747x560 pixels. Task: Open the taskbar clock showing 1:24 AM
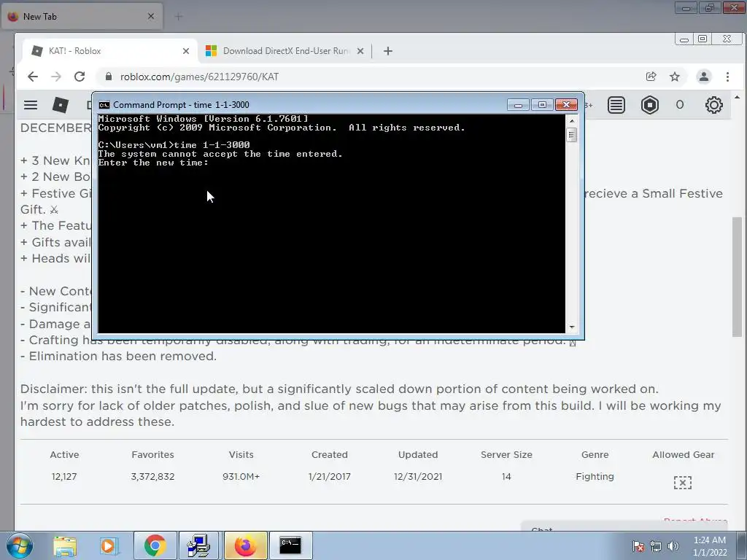710,546
